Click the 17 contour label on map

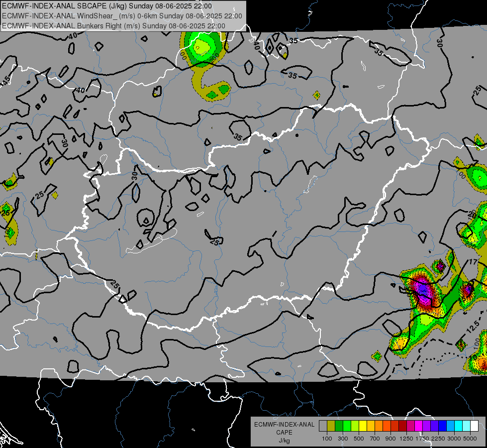tap(473, 262)
